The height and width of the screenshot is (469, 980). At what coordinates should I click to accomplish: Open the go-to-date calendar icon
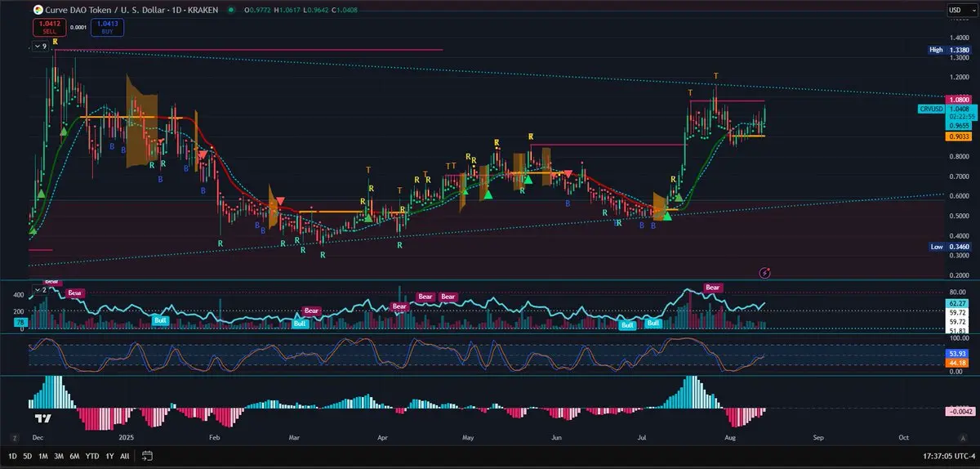pos(147,457)
